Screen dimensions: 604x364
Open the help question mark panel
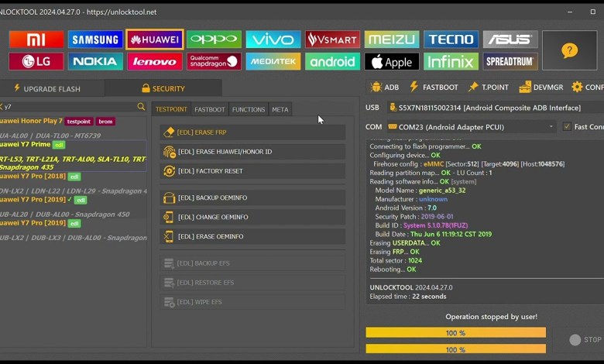point(569,50)
